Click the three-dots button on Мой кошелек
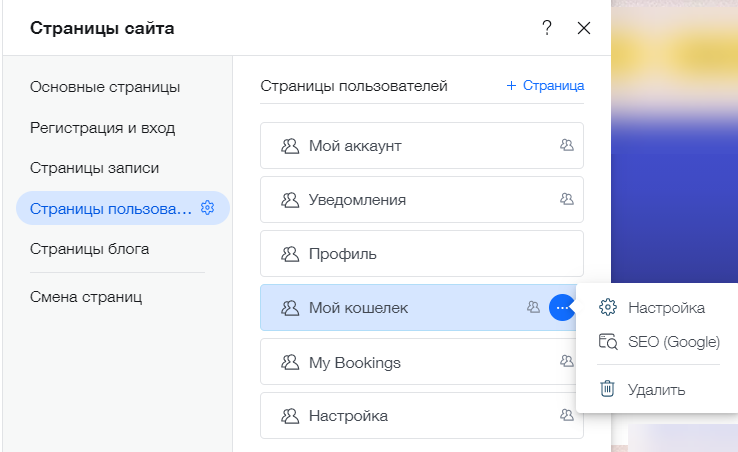738x452 pixels. [562, 308]
